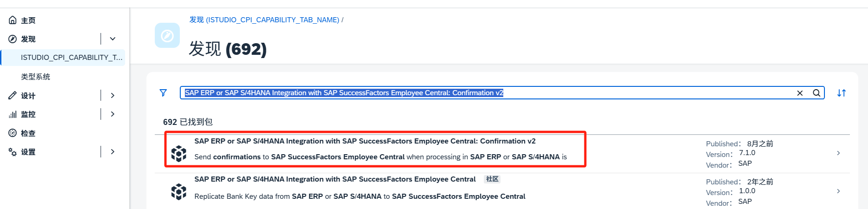Click the 社区 tag badge

coord(492,179)
